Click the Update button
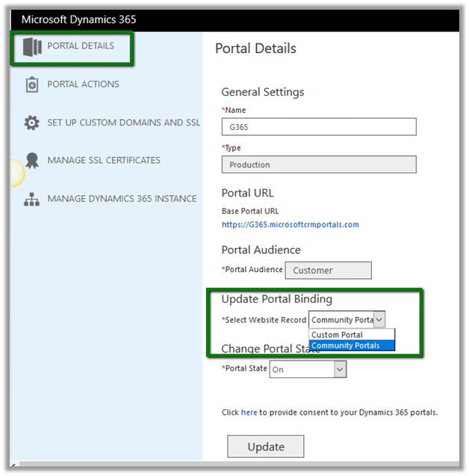The height and width of the screenshot is (476, 469). click(266, 446)
